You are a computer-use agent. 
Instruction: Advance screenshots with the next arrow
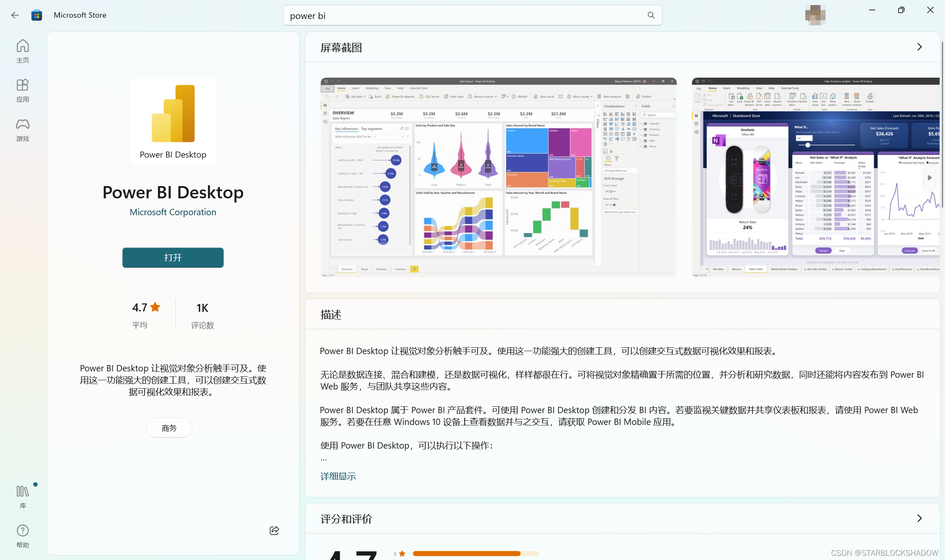[x=929, y=178]
